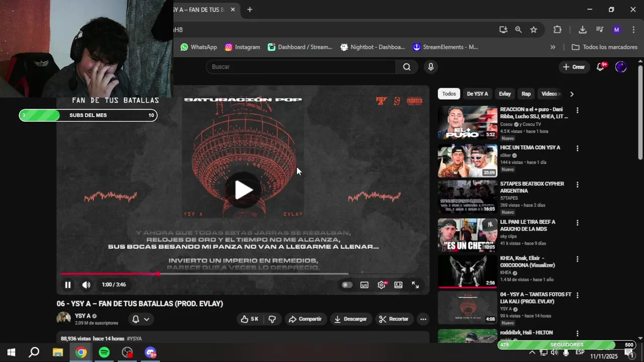Show hidden bookmarks chevron

point(553,47)
